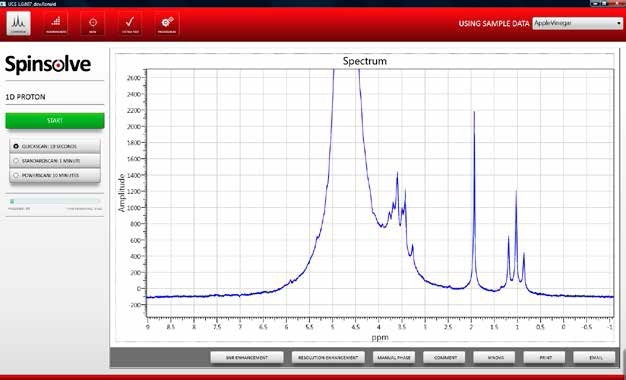Click the Amplitude axis label
The width and height of the screenshot is (626, 380).
tap(123, 193)
